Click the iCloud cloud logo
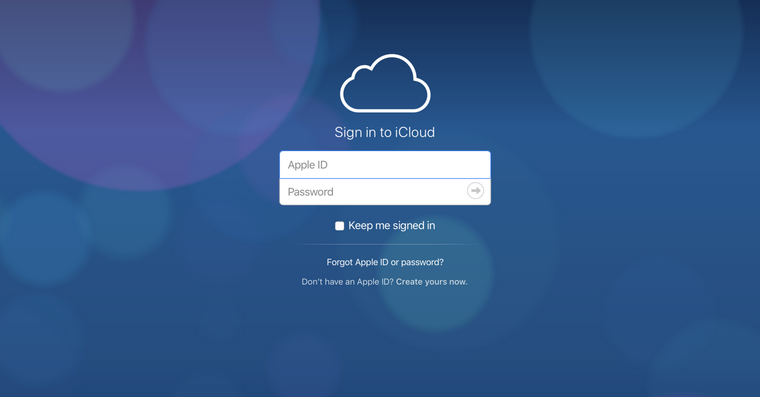This screenshot has width=760, height=397. (385, 83)
